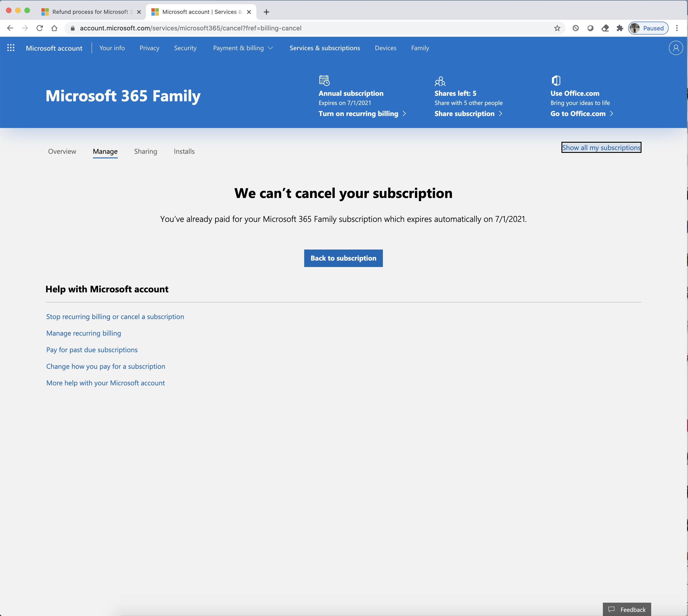Open the browser home page
The height and width of the screenshot is (616, 688).
[54, 28]
